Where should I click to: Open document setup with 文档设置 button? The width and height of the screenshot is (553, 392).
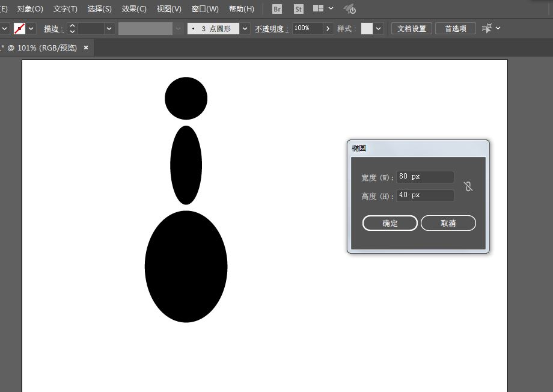coord(411,28)
